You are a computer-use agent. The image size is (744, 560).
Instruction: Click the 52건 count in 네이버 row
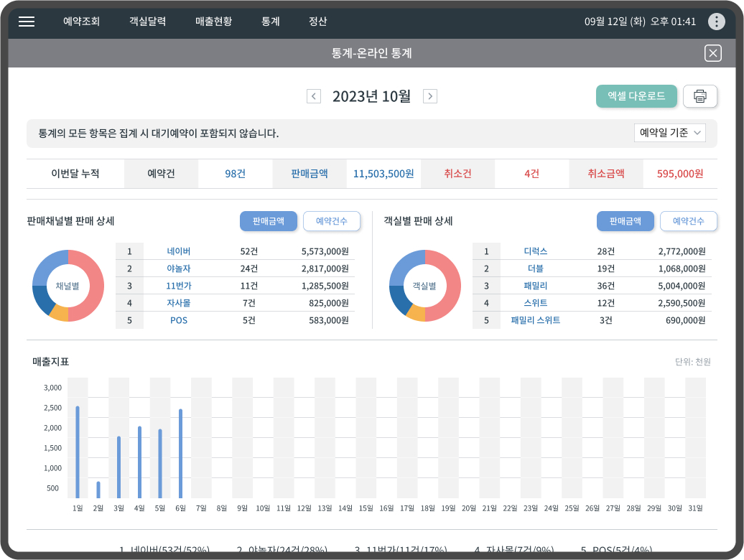(x=248, y=251)
